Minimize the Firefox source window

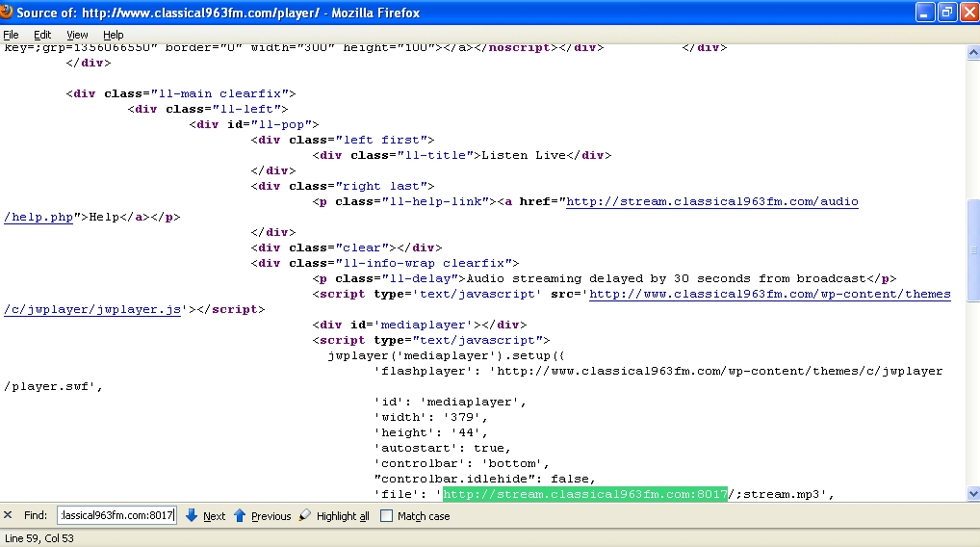click(924, 13)
